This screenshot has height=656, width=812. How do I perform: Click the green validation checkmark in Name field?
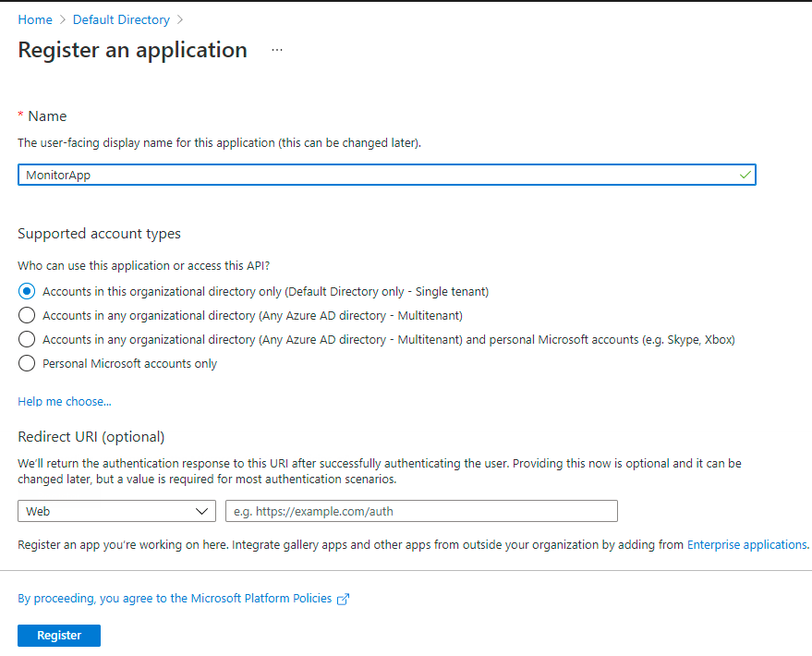pos(745,175)
